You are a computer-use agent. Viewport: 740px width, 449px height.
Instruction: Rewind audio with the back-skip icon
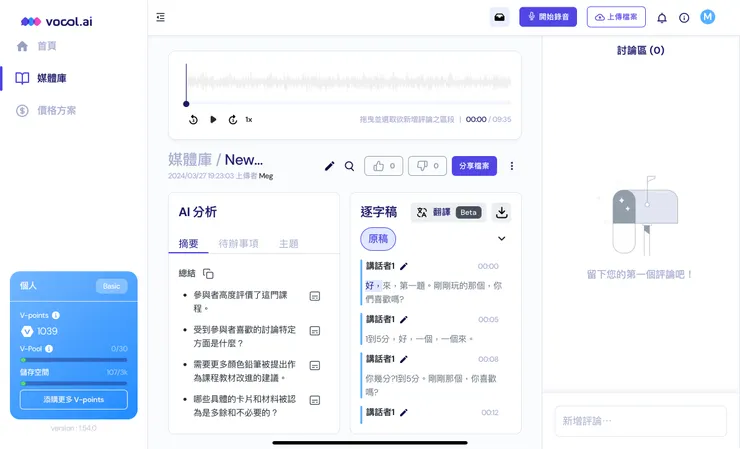tap(193, 119)
